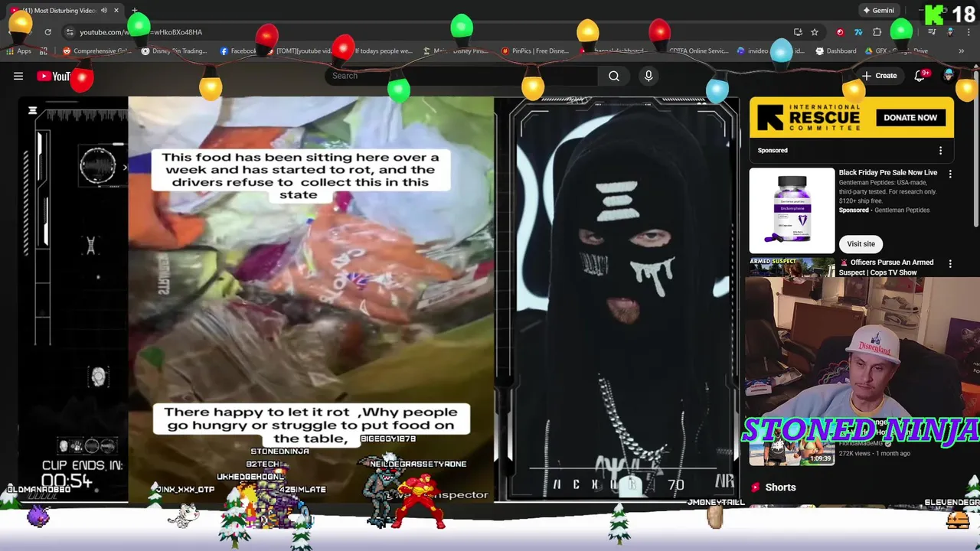Open Black Friday ad more options
The height and width of the screenshot is (551, 980).
coord(950,174)
